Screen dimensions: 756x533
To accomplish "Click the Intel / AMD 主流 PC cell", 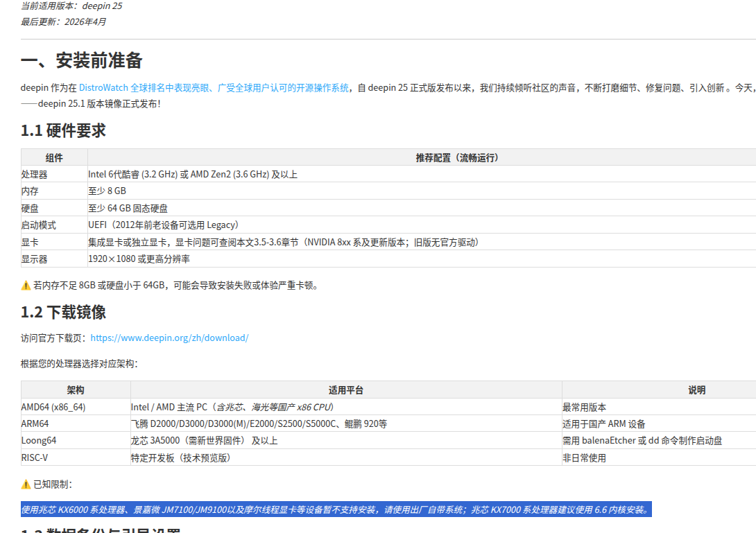I will [346, 408].
